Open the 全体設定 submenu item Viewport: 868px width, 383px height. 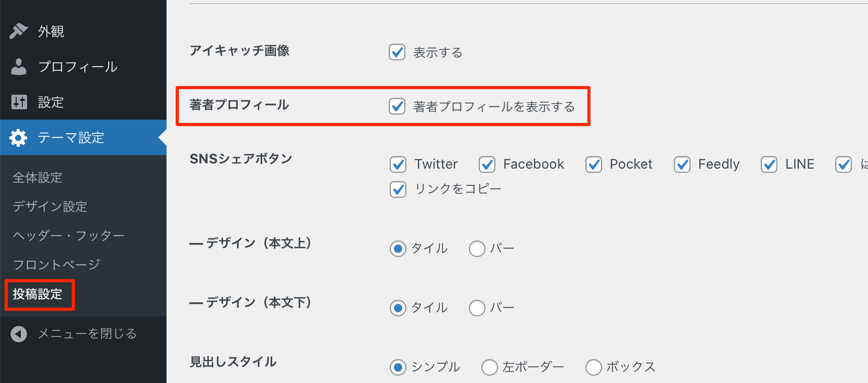[x=37, y=177]
